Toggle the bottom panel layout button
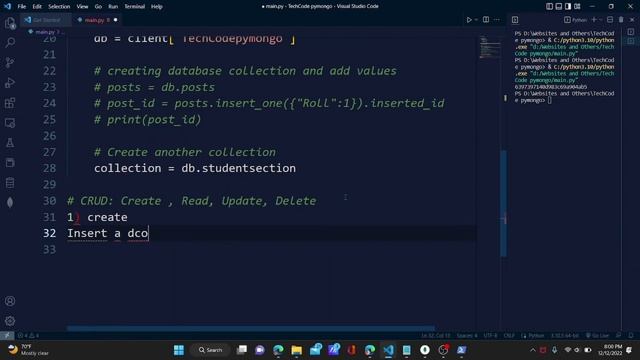The height and width of the screenshot is (360, 640). (559, 7)
